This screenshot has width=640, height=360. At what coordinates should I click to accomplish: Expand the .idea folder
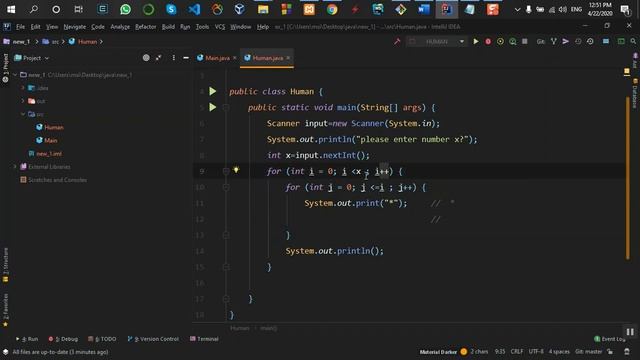point(23,88)
